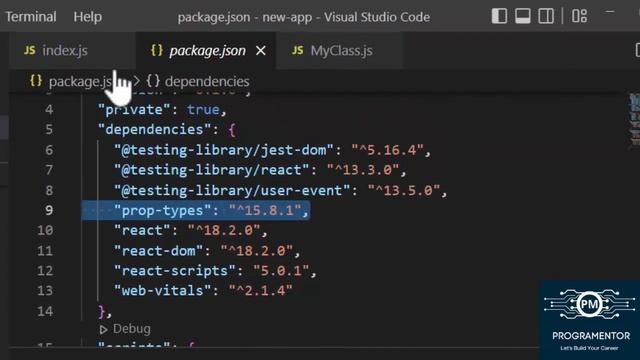Click the true value on line 4
This screenshot has width=640, height=360.
[203, 109]
